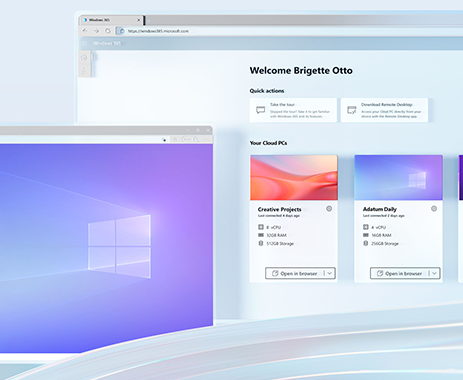Click the 256GB Storage disk icon
Screen dimensions: 463x380
pos(366,243)
